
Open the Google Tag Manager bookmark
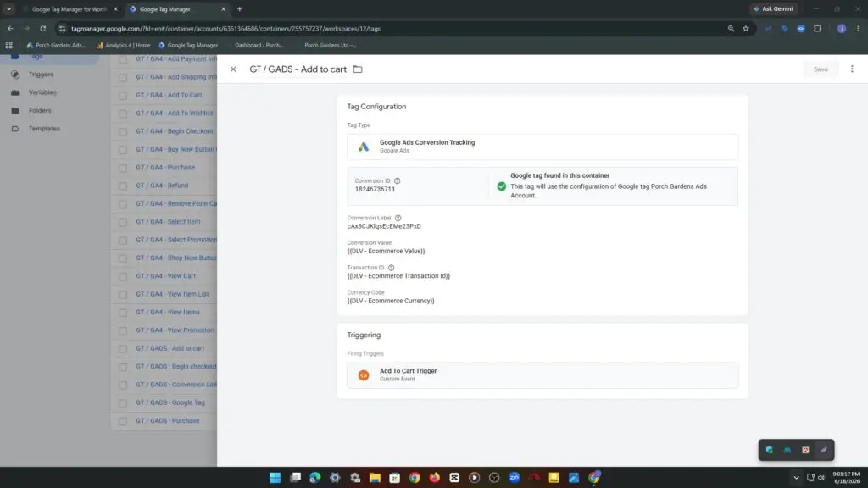coord(188,46)
